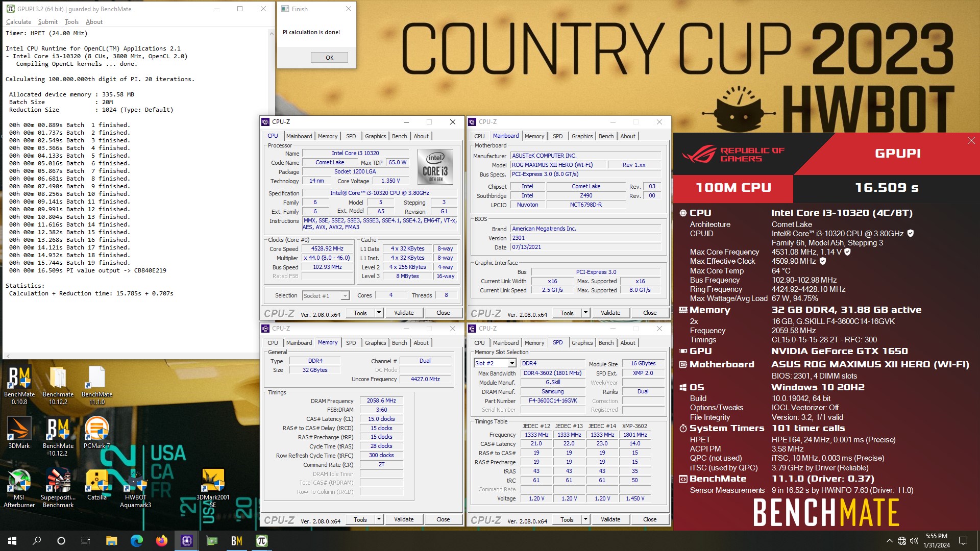Viewport: 980px width, 551px height.
Task: Open Tools dropdown arrow in SPD window
Action: click(585, 519)
